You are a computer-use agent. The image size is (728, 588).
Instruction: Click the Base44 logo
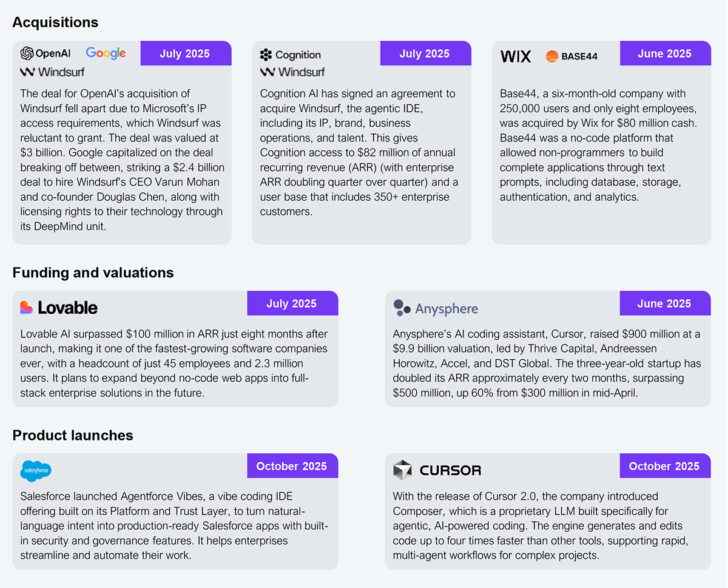pos(571,56)
